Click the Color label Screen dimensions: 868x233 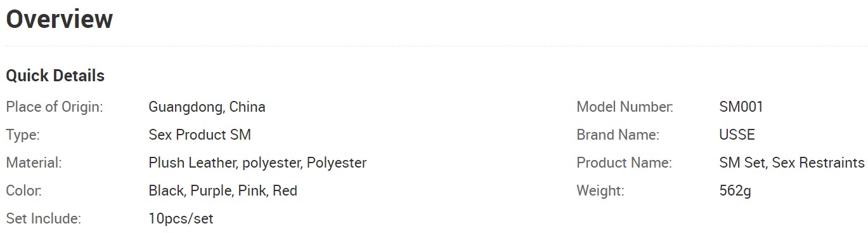pos(23,190)
